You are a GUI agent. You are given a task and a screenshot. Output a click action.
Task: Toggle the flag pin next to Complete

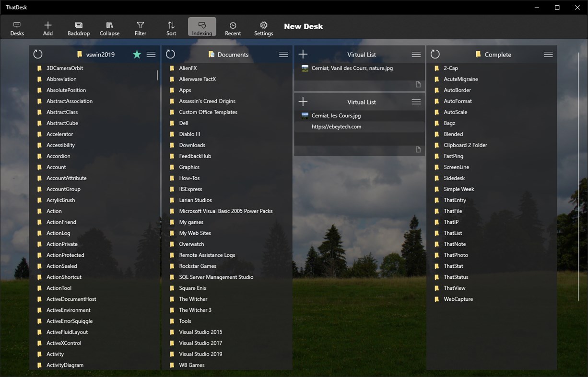click(x=478, y=55)
